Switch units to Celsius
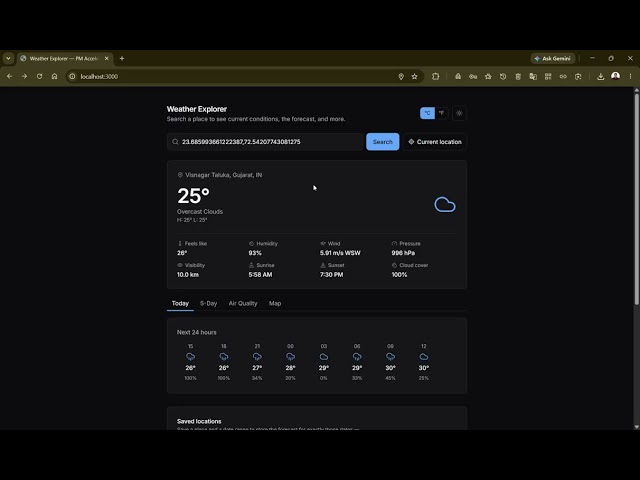 click(x=427, y=113)
